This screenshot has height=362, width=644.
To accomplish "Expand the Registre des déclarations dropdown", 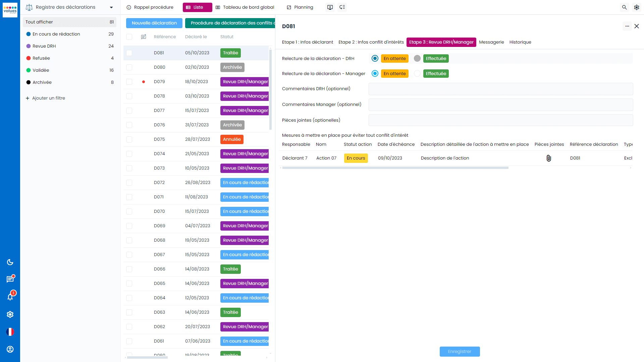I will [111, 7].
